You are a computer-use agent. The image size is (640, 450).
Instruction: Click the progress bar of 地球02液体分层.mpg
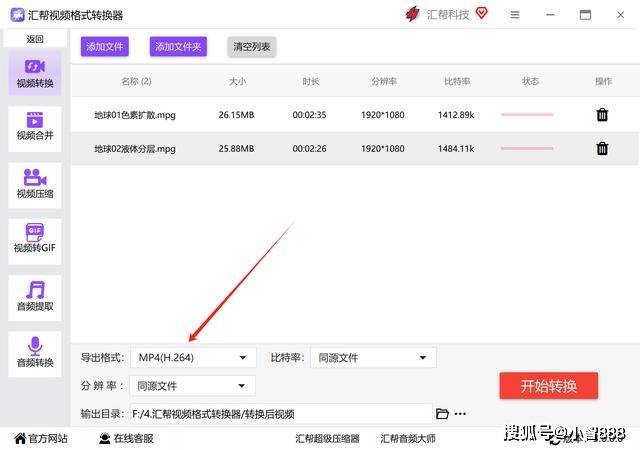527,148
